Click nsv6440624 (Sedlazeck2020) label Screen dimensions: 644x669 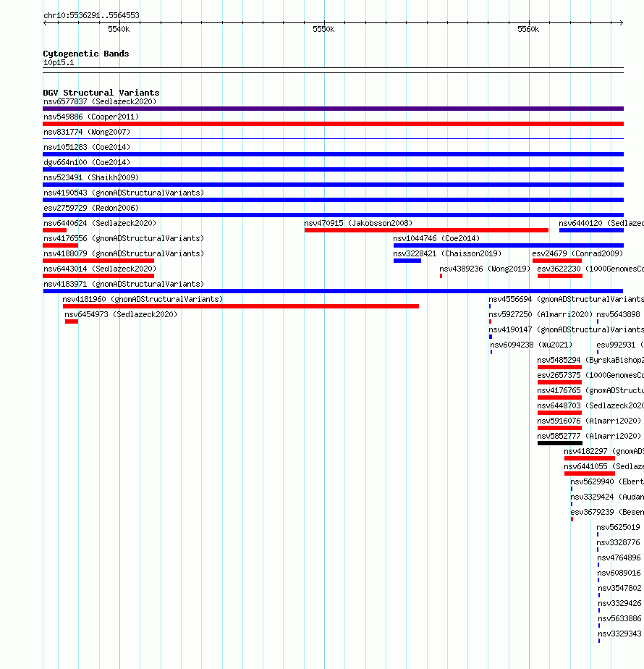pyautogui.click(x=100, y=223)
